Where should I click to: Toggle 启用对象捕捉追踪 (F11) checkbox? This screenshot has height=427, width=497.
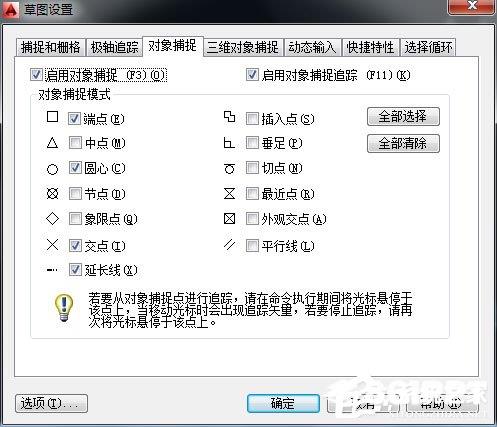click(x=252, y=75)
